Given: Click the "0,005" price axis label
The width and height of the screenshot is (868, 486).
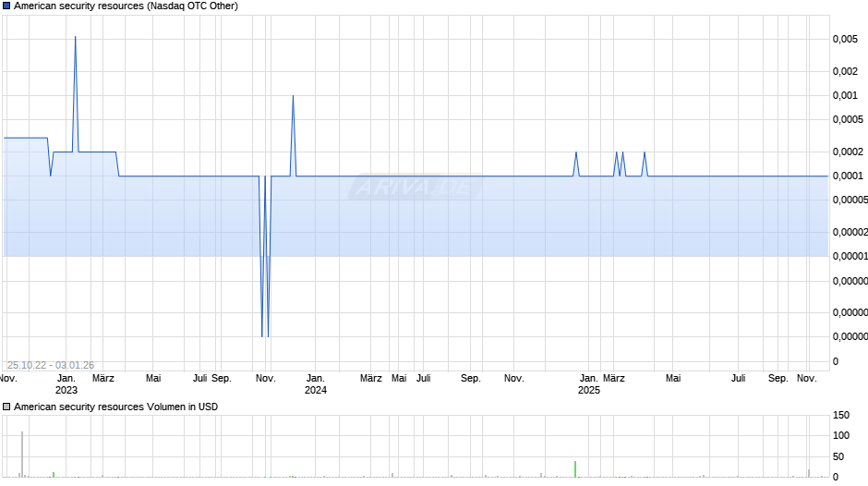Looking at the screenshot, I should click(845, 40).
